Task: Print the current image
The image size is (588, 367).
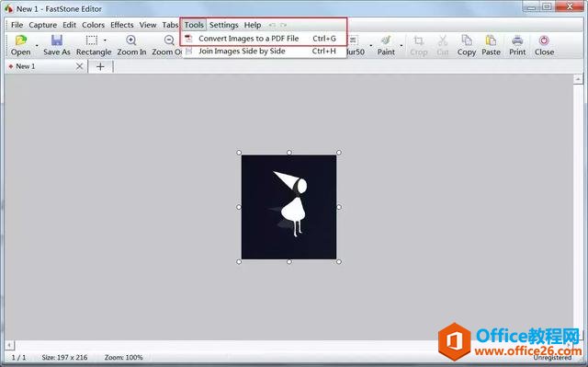Action: tap(517, 45)
